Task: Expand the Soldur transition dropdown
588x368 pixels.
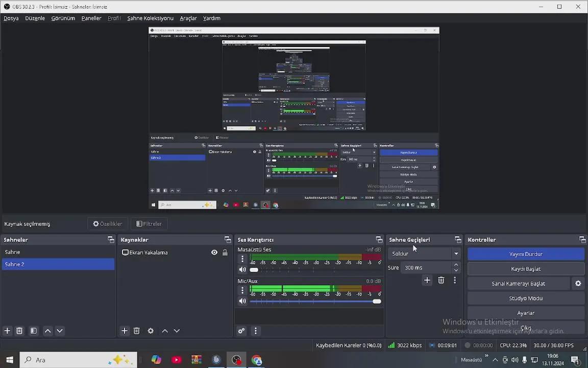Action: pos(456,254)
